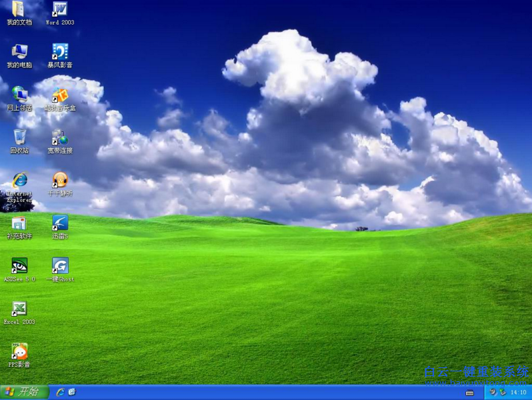Image resolution: width=532 pixels, height=400 pixels.
Task: Click the 迅雷5 download shortcut
Action: click(x=60, y=223)
